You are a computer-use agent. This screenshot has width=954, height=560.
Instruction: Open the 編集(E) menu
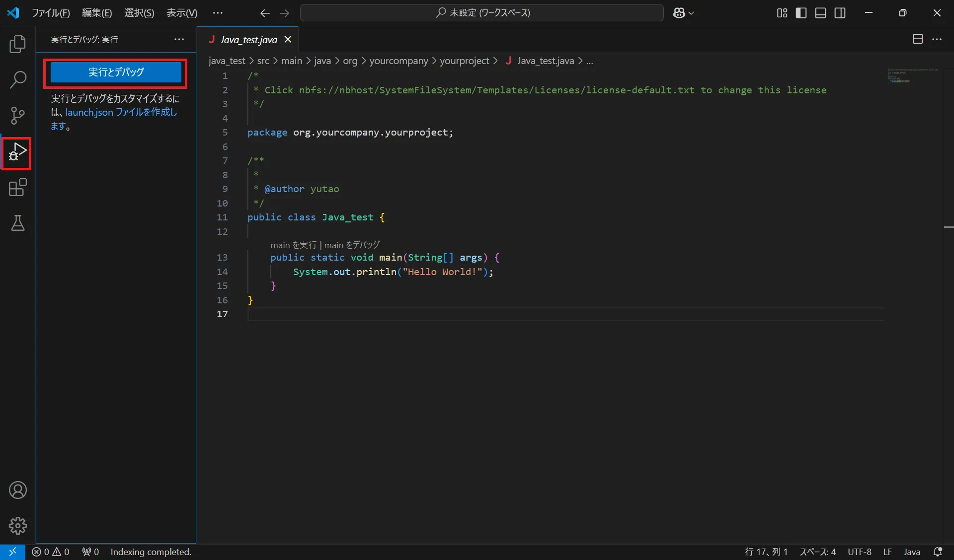(x=97, y=13)
